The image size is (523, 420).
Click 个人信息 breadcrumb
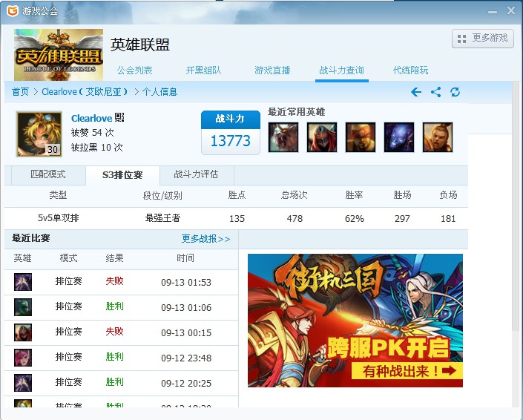point(159,92)
